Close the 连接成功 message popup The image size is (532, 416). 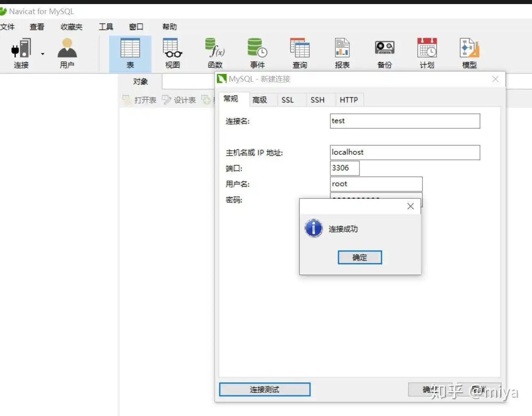[x=410, y=206]
